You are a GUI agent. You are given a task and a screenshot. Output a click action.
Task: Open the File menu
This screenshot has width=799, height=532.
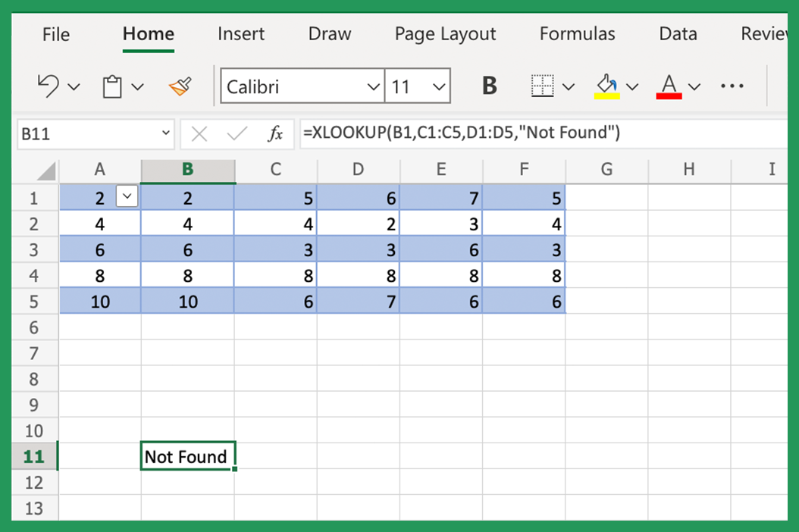[55, 34]
